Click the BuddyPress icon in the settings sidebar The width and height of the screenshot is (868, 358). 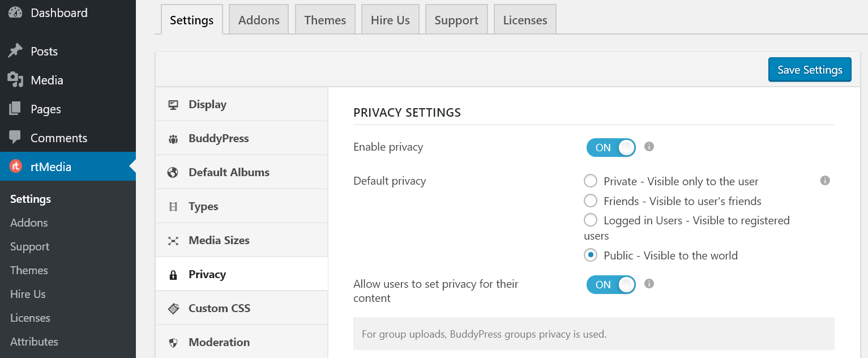(173, 138)
